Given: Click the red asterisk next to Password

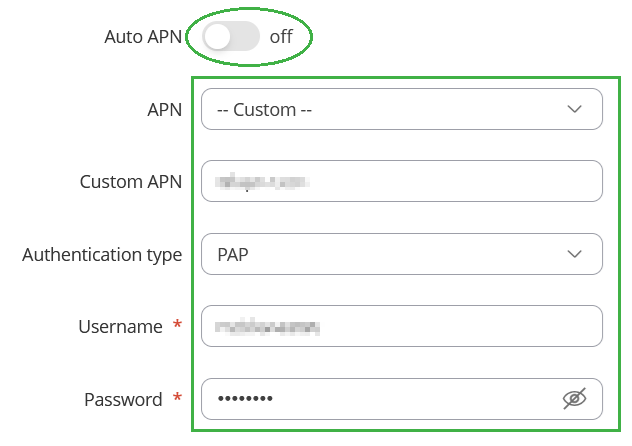Looking at the screenshot, I should [x=178, y=398].
